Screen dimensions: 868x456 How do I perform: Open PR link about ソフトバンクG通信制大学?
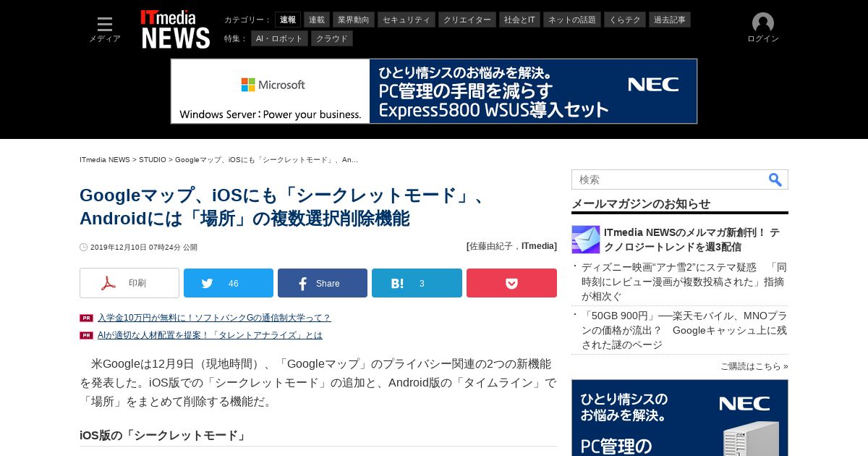click(214, 318)
